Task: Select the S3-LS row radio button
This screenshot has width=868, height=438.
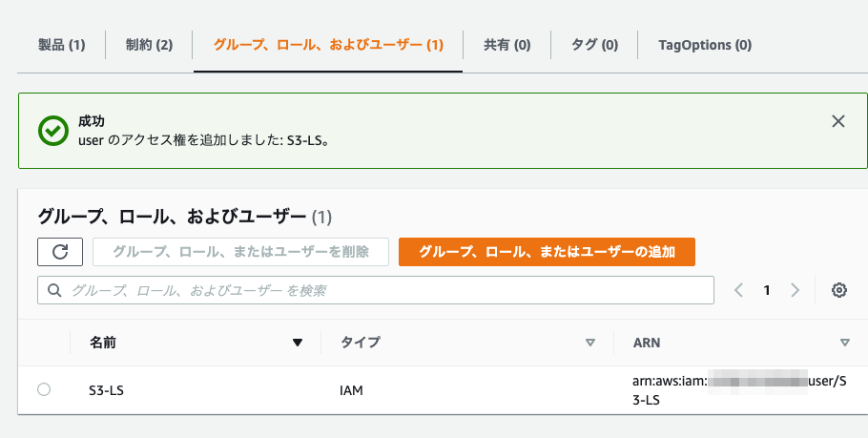Action: [x=44, y=390]
